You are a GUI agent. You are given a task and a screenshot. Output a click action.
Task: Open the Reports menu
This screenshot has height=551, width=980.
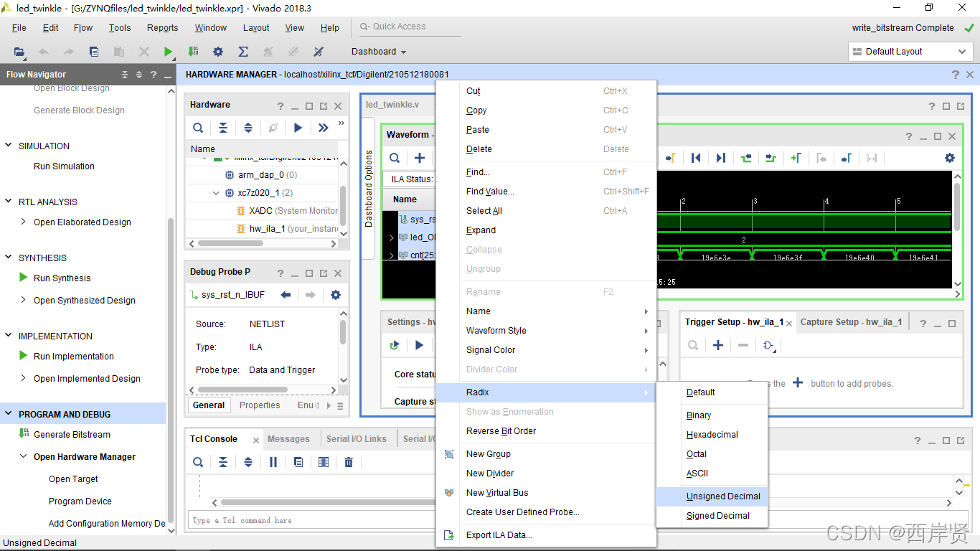click(x=162, y=28)
